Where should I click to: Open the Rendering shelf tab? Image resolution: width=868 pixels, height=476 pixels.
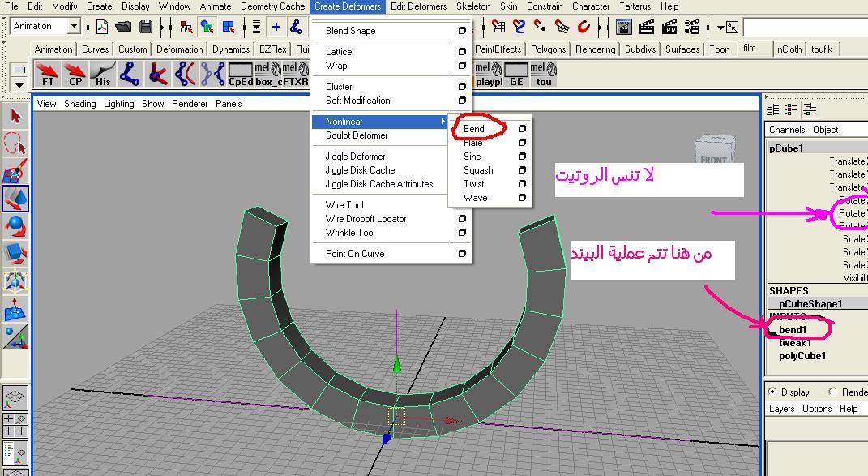tap(595, 49)
